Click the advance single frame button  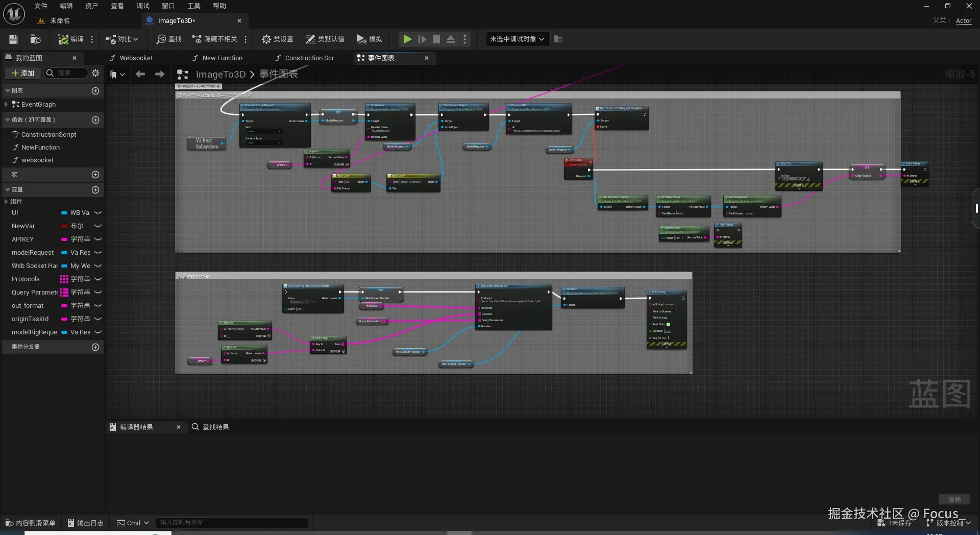point(422,39)
